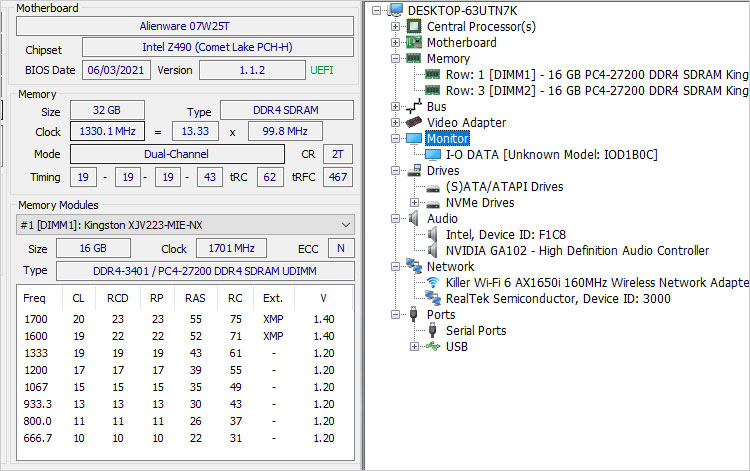Screen dimensions: 750x471
Task: Click the ECC value N field
Action: [341, 248]
